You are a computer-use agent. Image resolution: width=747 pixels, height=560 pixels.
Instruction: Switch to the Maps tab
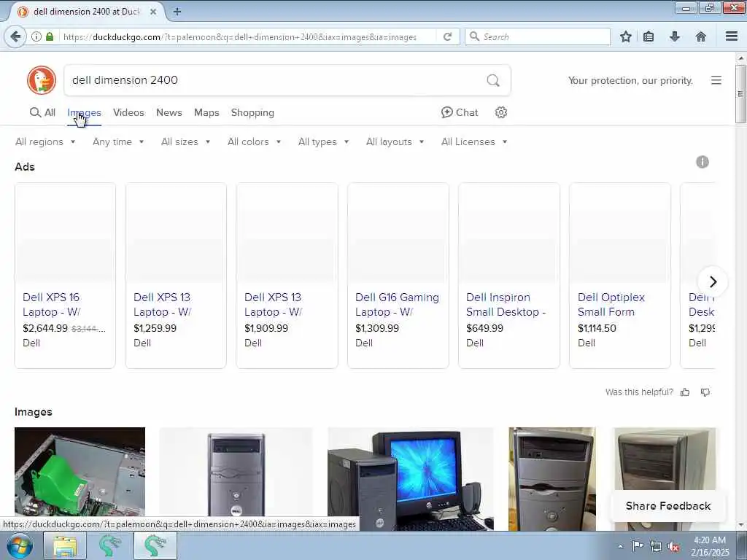(x=206, y=112)
